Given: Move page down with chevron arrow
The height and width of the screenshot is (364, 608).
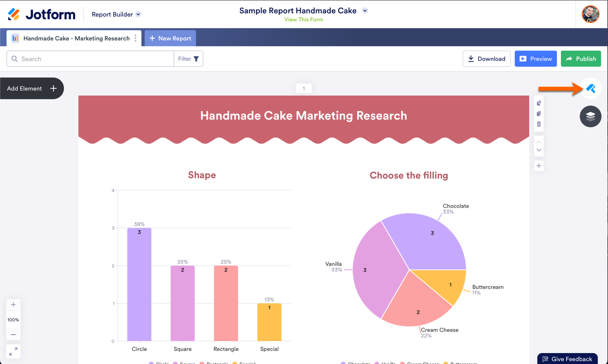Looking at the screenshot, I should click(539, 150).
